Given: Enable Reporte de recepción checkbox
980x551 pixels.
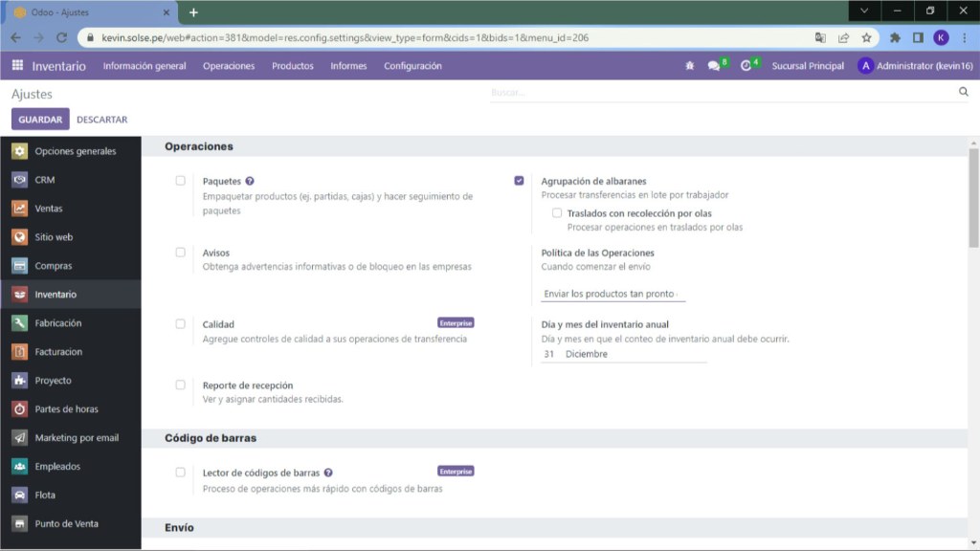Looking at the screenshot, I should (x=180, y=385).
